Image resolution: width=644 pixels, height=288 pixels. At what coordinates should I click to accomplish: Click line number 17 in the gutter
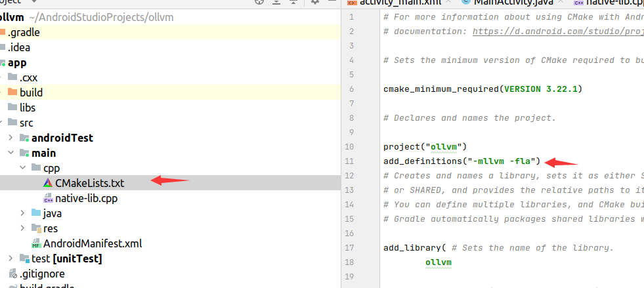(349, 247)
